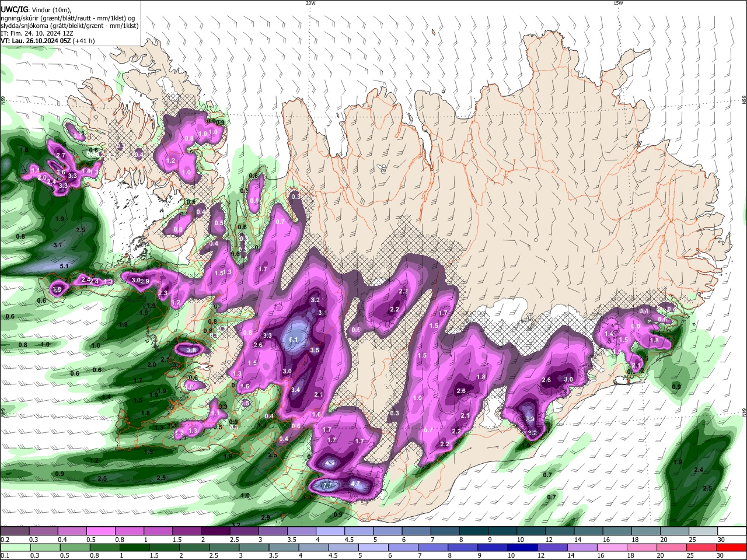
Task: Click the violet swatch at 12, lower legend
Action: tap(551, 547)
